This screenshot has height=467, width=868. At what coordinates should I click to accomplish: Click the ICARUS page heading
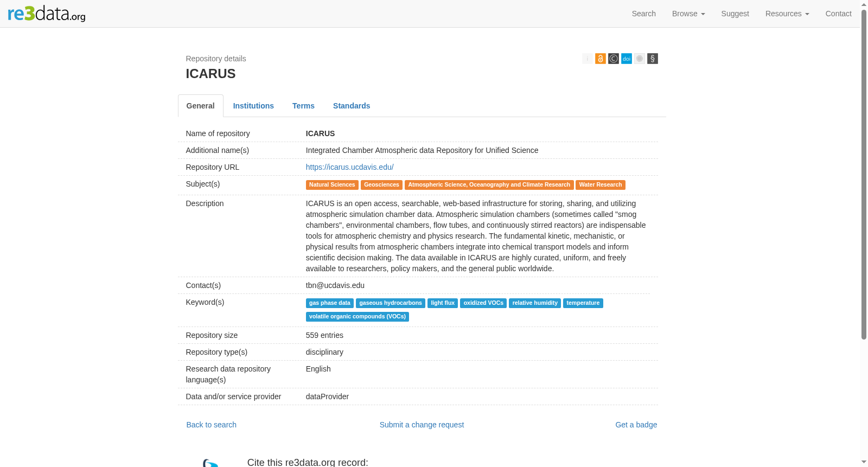(210, 74)
